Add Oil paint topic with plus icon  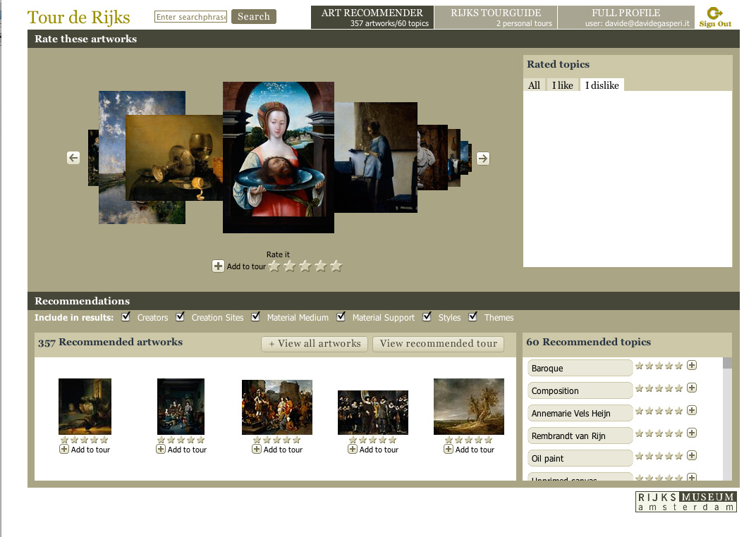pos(692,456)
